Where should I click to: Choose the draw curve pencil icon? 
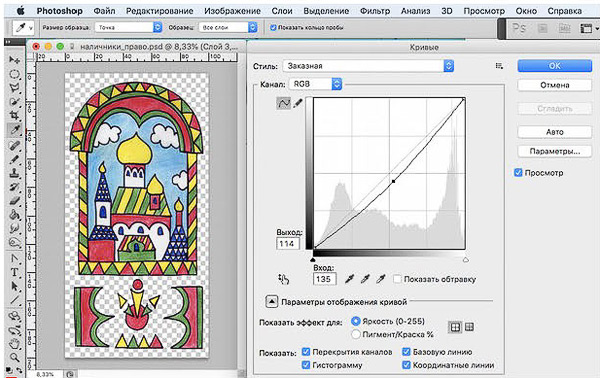[x=298, y=103]
